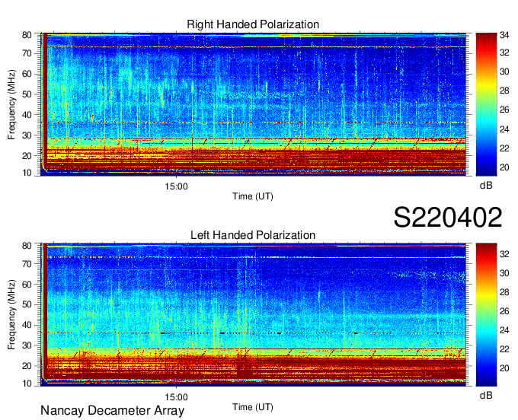Click the 15:00 time label under the top plot
Image resolution: width=518 pixels, height=420 pixels.
tap(176, 186)
